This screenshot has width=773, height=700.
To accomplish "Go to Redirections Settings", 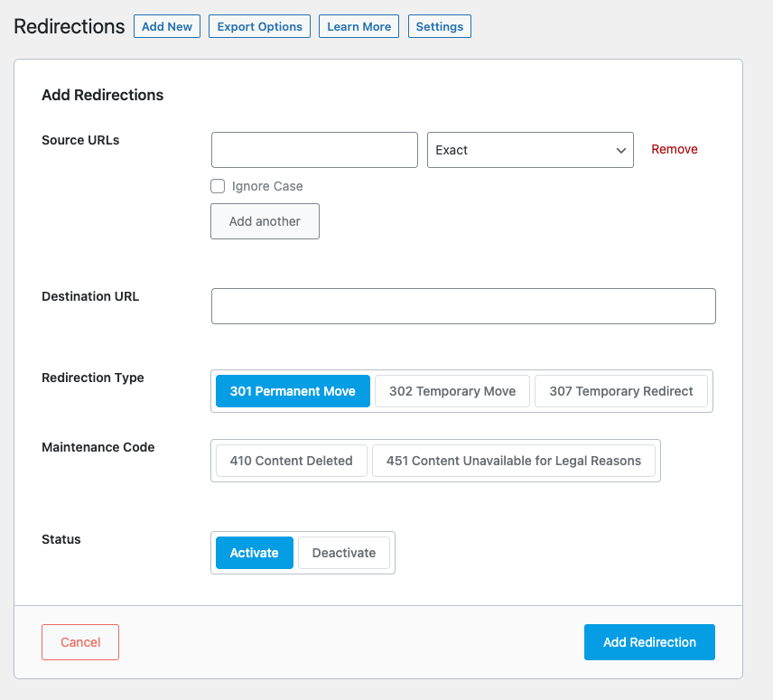I will pyautogui.click(x=439, y=26).
